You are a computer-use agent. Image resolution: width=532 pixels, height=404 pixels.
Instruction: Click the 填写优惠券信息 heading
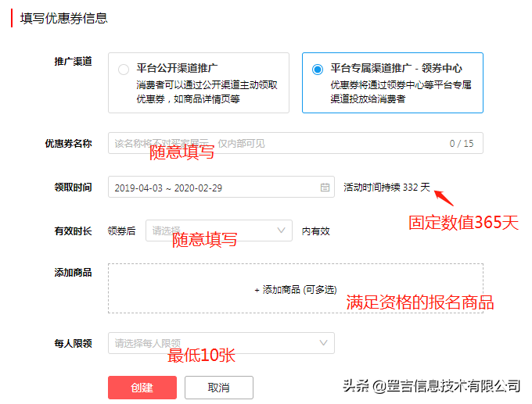pos(64,18)
